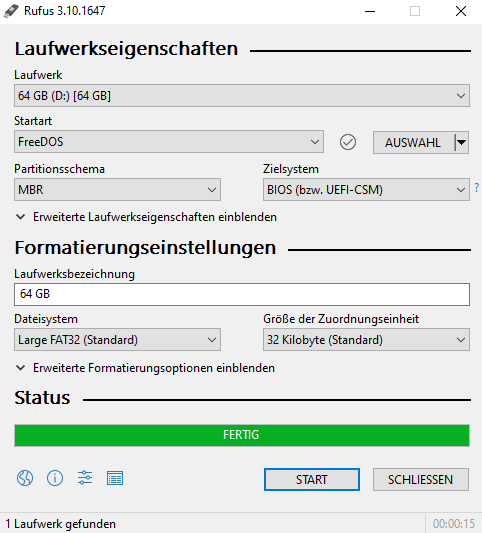Open the Partitionsschema MBR dropdown
Viewport: 482px width, 533px height.
pos(117,190)
